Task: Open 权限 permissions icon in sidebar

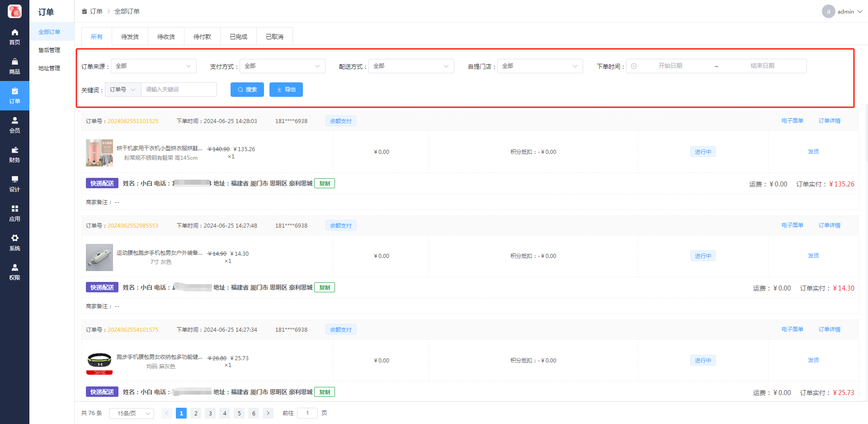Action: pos(14,268)
